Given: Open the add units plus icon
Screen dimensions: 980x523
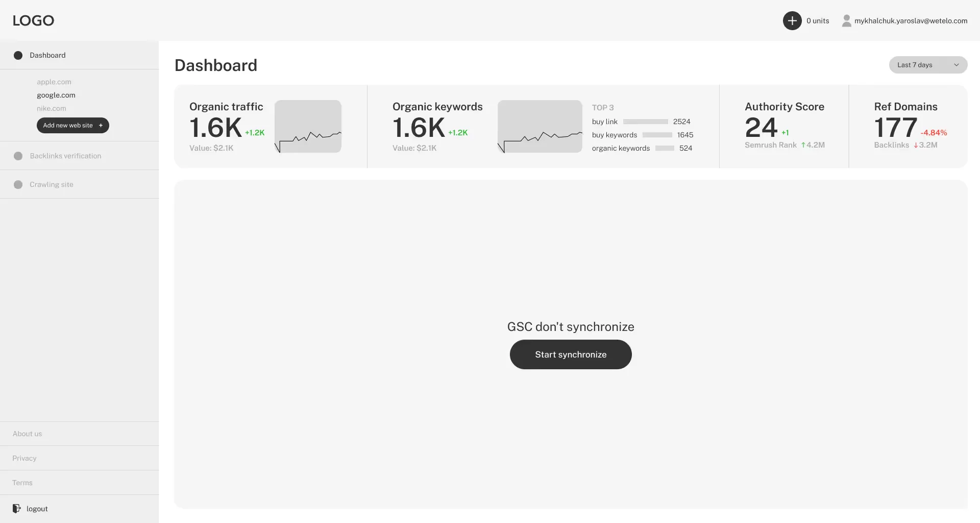Looking at the screenshot, I should tap(792, 20).
